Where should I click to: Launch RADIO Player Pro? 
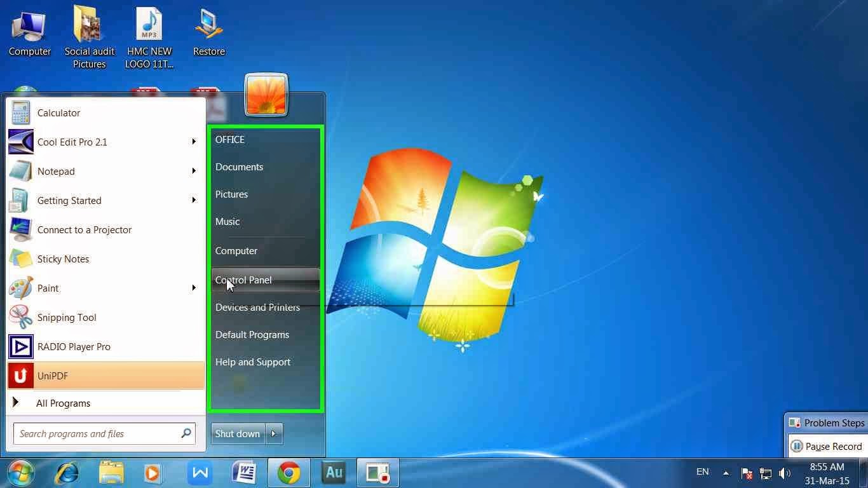(105, 347)
